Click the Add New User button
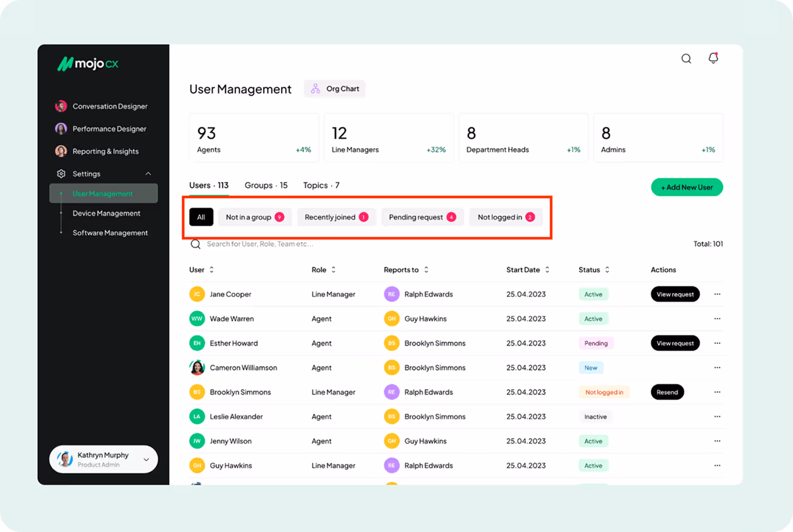 (687, 187)
